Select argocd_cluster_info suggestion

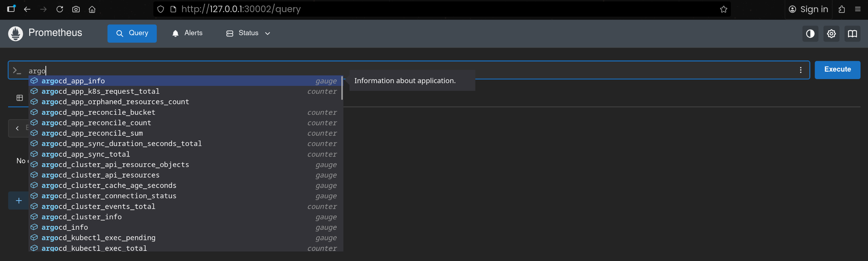186,217
